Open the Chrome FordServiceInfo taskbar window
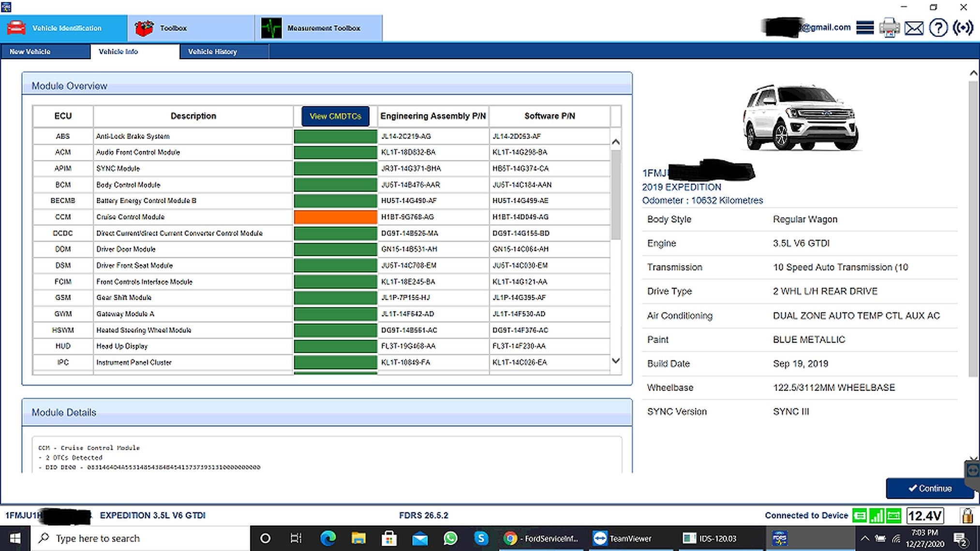The image size is (980, 551). (x=542, y=538)
